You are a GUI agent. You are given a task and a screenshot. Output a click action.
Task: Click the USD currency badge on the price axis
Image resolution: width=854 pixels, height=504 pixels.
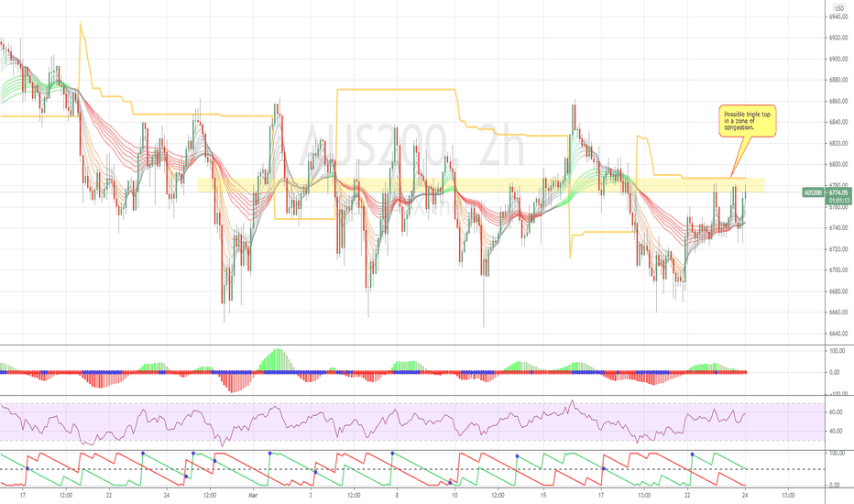(838, 8)
